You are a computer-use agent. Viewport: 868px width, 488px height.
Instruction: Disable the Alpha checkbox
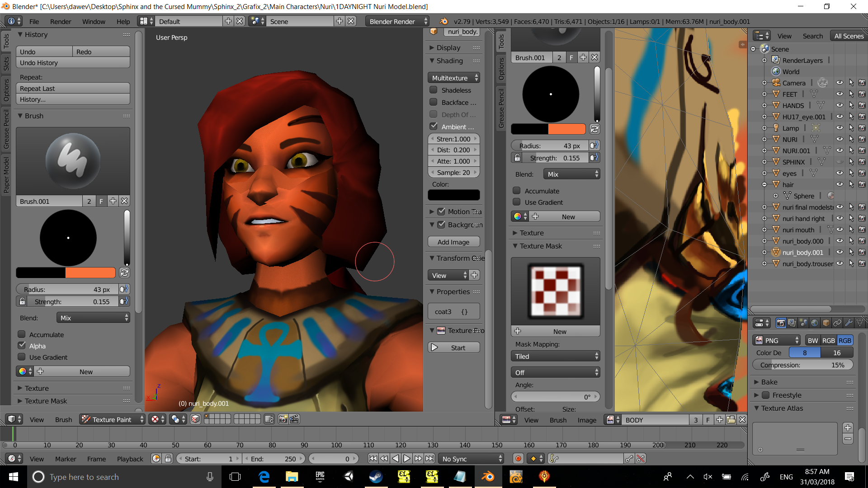[21, 346]
